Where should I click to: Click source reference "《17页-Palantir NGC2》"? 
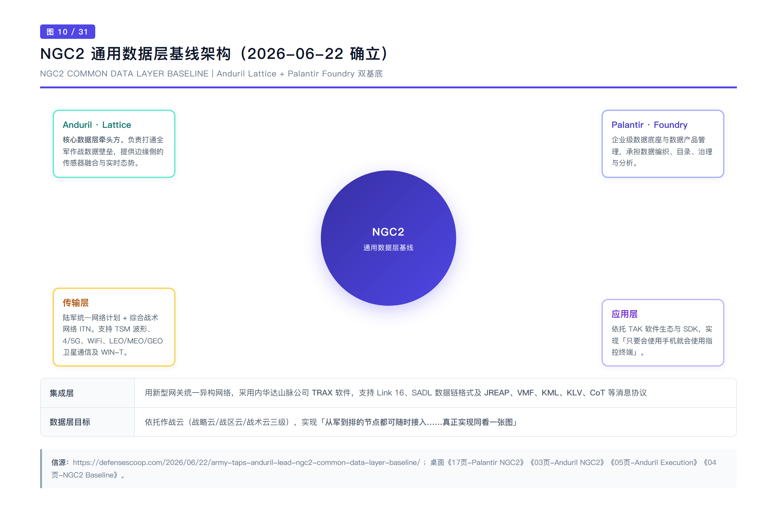click(x=485, y=462)
